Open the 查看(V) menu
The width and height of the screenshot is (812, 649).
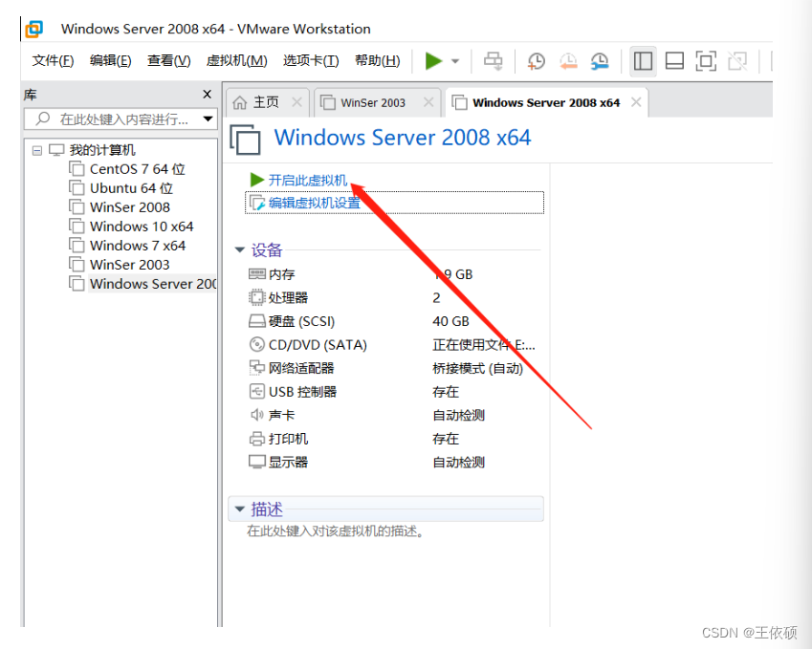[x=169, y=60]
